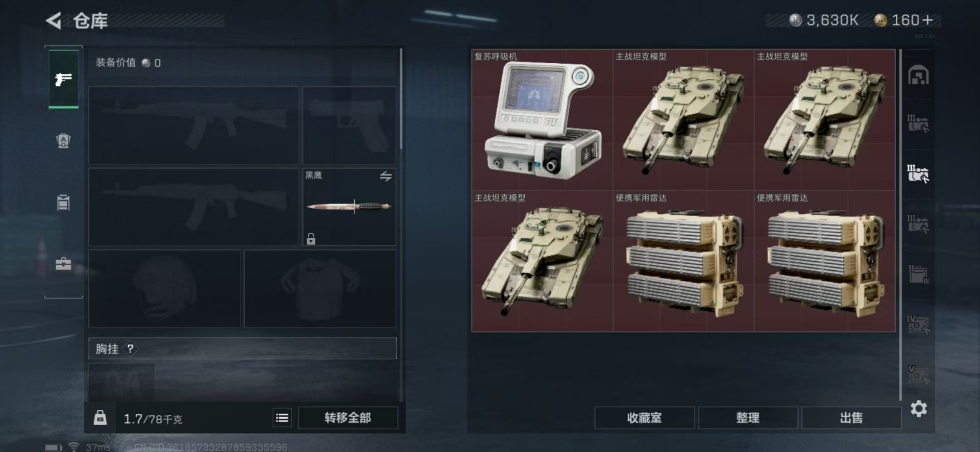Image resolution: width=980 pixels, height=452 pixels.
Task: Select the weapons pistol tab in left sidebar
Action: (63, 79)
